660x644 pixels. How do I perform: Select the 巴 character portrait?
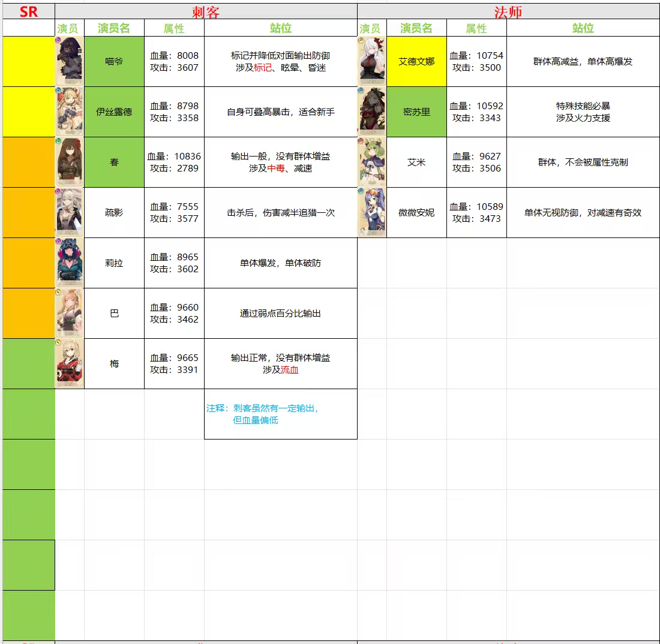(x=70, y=314)
